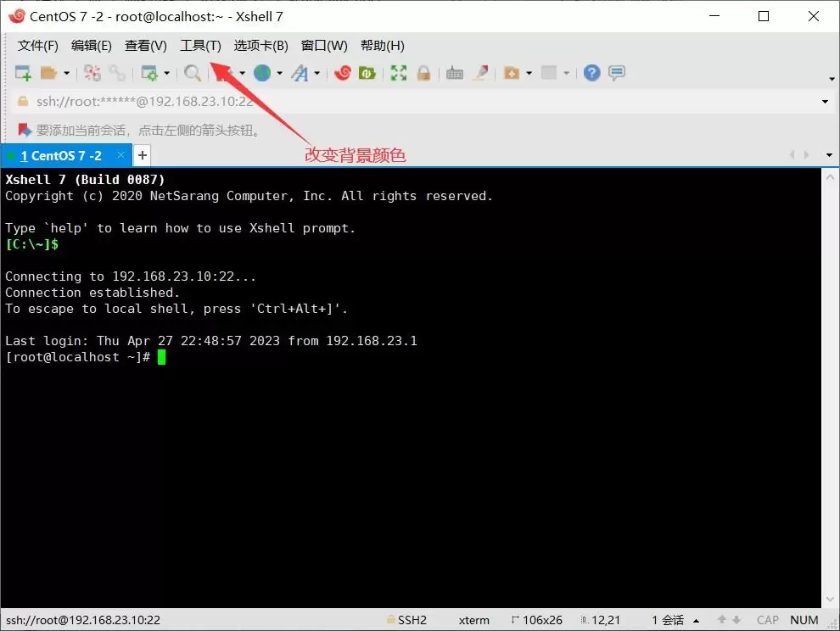Click the Find magnifier icon
This screenshot has height=631, width=840.
click(193, 73)
